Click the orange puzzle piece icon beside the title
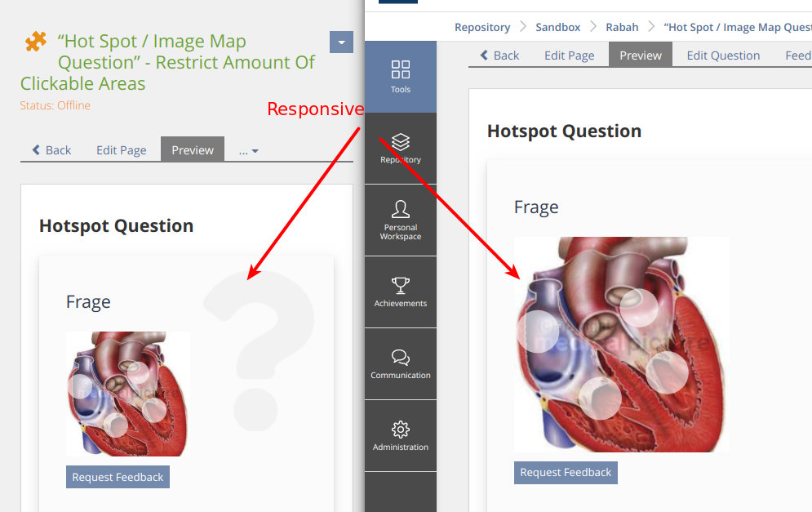The width and height of the screenshot is (812, 512). pyautogui.click(x=35, y=42)
